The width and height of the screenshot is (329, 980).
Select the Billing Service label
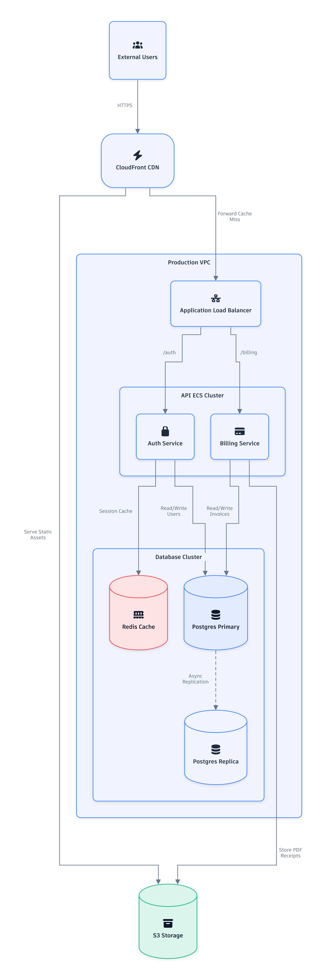coord(239,443)
